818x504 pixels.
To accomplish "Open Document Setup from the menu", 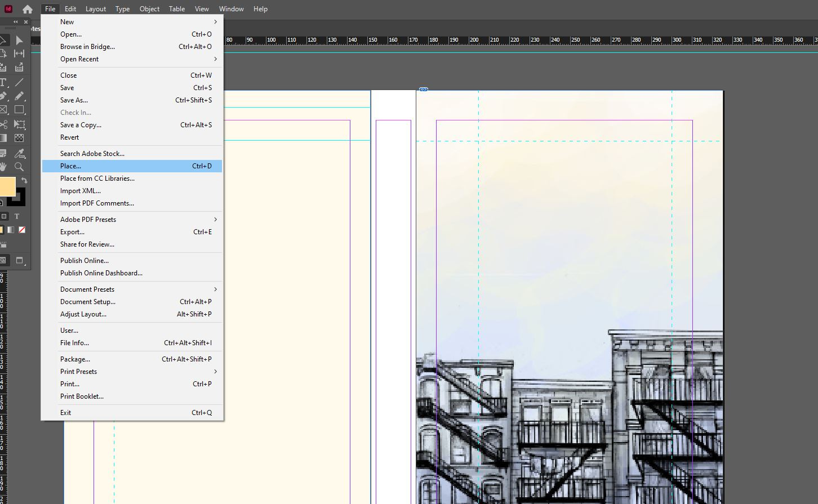I will tap(88, 301).
